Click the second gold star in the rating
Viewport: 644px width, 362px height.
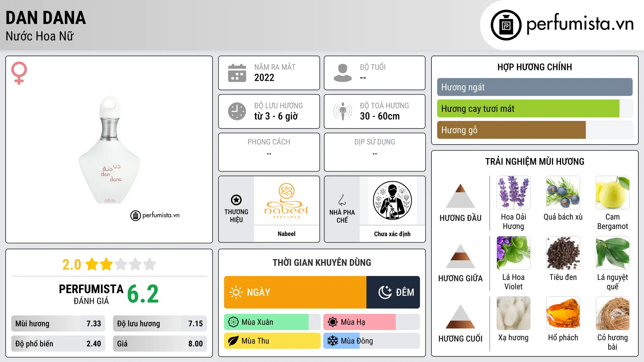[x=106, y=264]
